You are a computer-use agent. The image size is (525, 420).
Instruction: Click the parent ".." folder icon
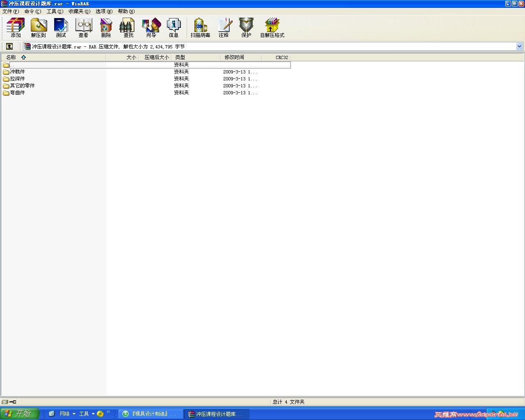pyautogui.click(x=6, y=65)
